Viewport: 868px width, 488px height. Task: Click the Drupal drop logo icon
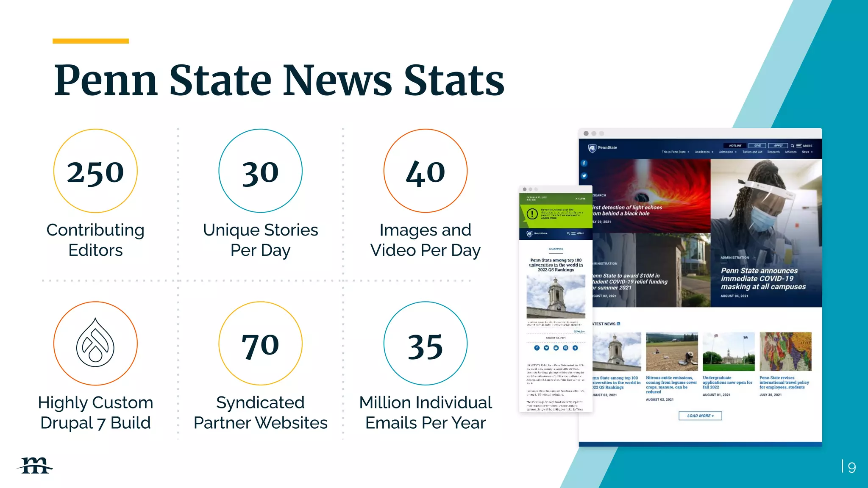[95, 343]
